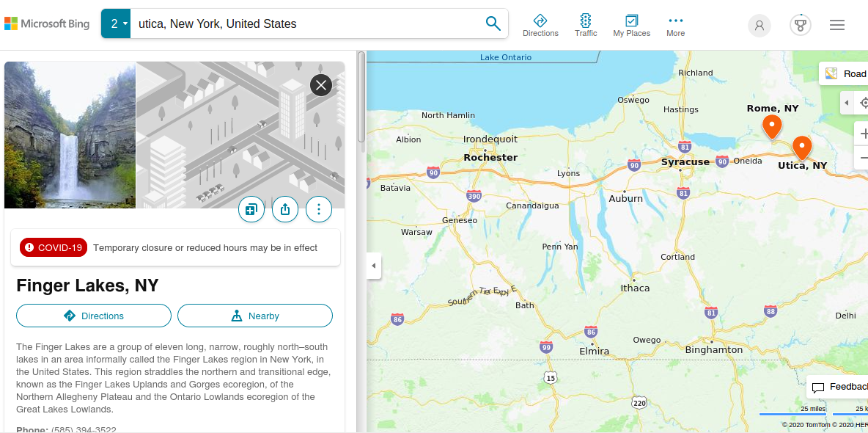Open Directions in the top toolbar
The height and width of the screenshot is (433, 868).
(540, 26)
